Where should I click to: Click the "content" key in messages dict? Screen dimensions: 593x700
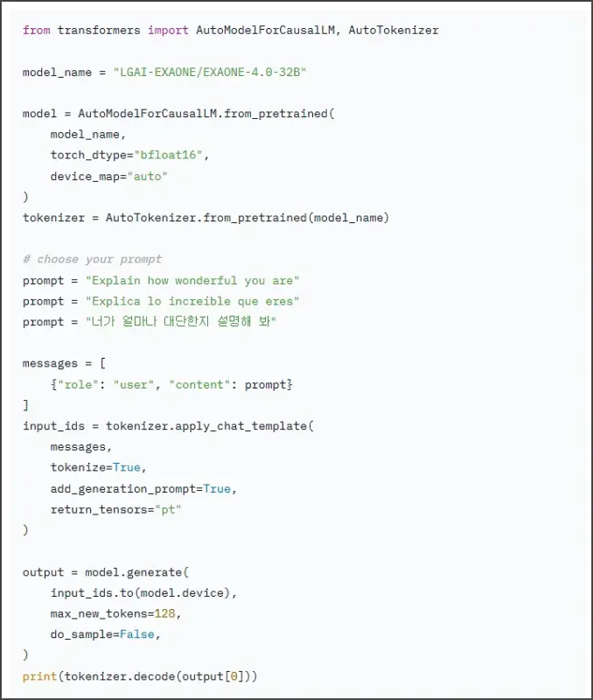click(199, 385)
